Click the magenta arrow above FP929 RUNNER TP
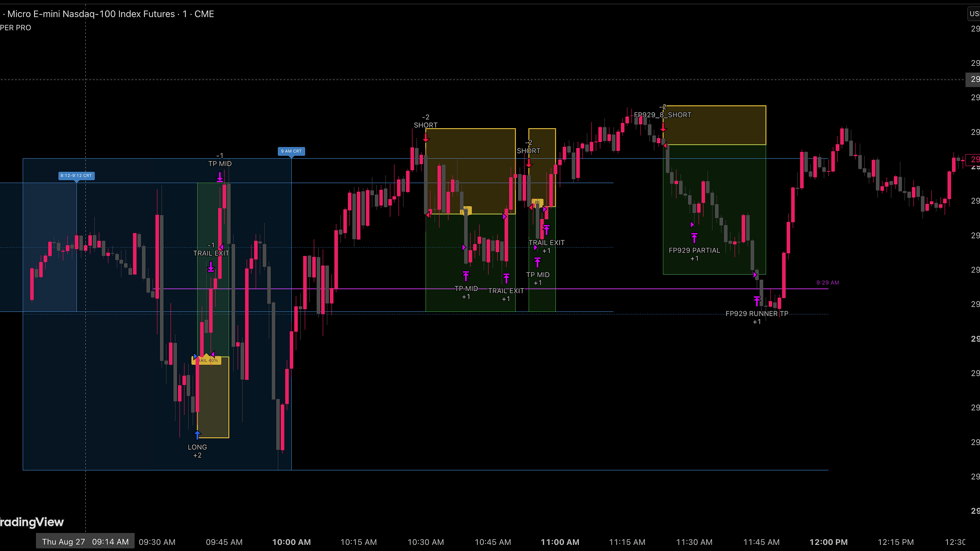 [757, 301]
